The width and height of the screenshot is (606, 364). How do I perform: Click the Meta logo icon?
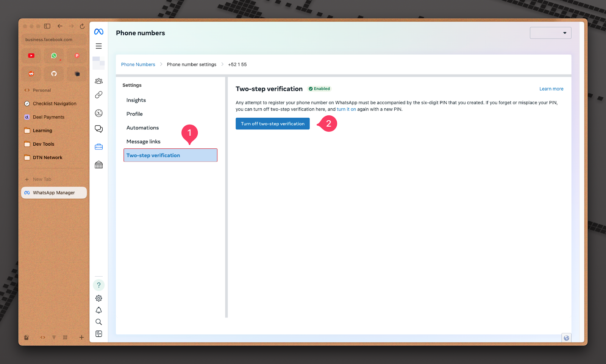[98, 32]
